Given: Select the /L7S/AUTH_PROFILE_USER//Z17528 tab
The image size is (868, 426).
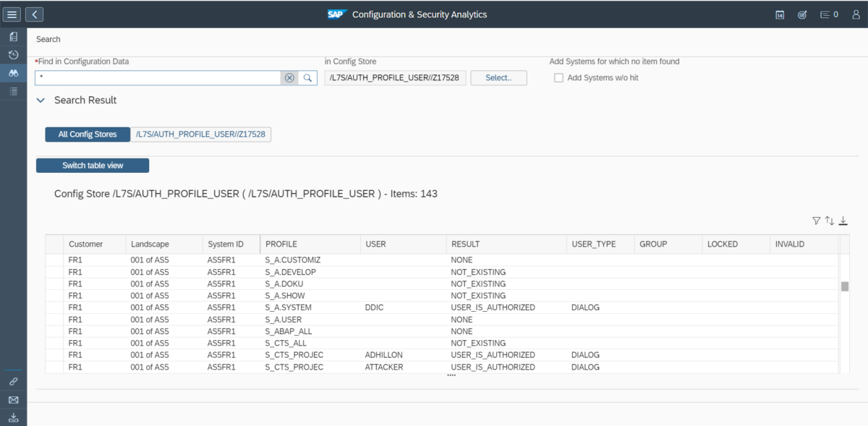Looking at the screenshot, I should (200, 134).
